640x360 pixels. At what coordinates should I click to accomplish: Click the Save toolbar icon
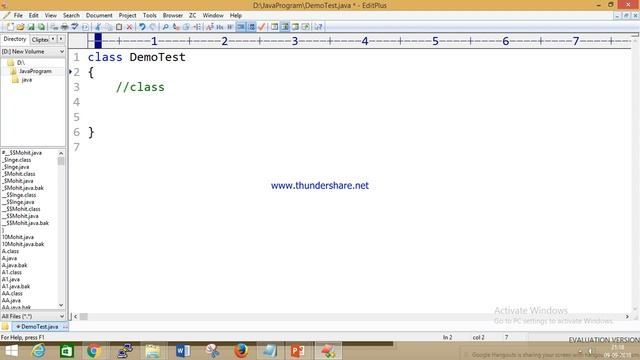pos(31,27)
